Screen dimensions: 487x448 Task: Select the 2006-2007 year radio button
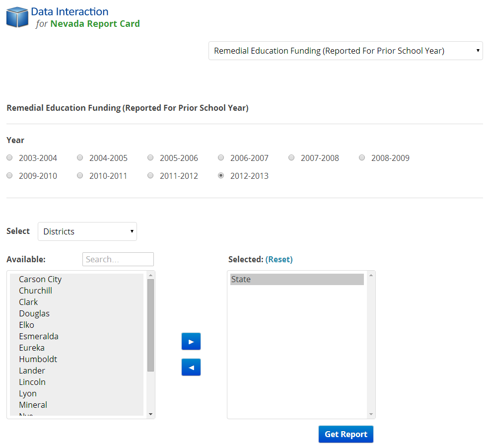221,157
